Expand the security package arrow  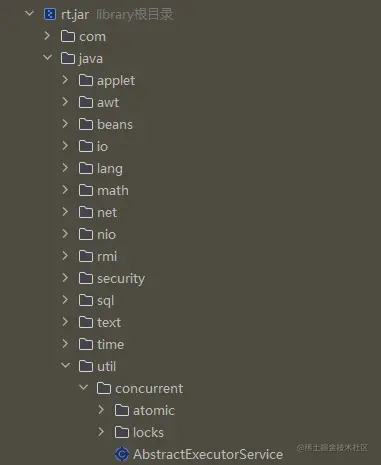pyautogui.click(x=65, y=278)
